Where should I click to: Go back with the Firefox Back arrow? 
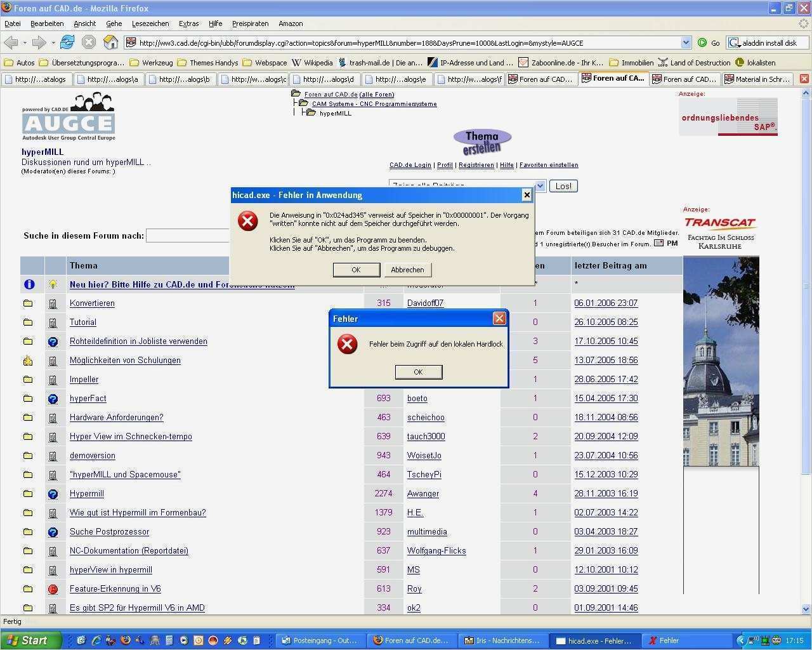click(11, 43)
